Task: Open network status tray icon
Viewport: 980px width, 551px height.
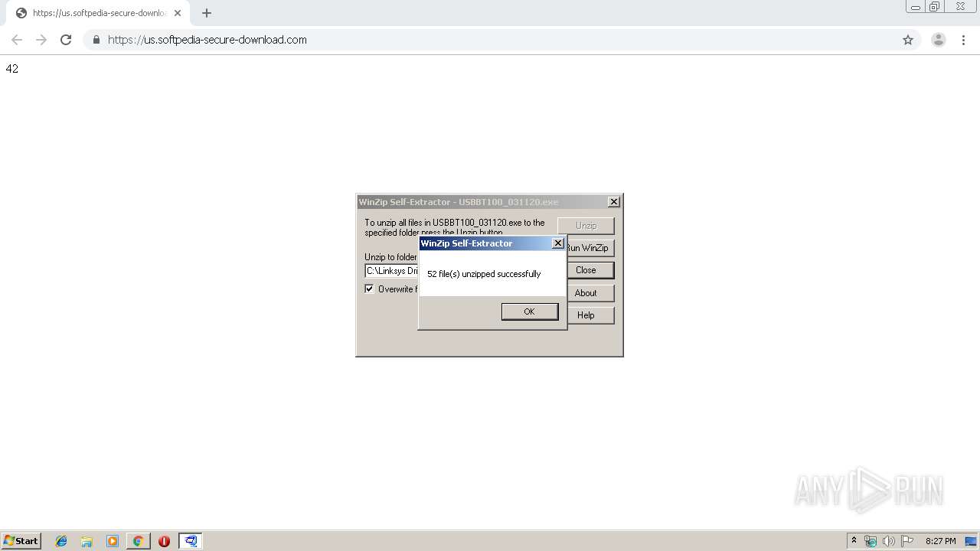Action: click(871, 541)
